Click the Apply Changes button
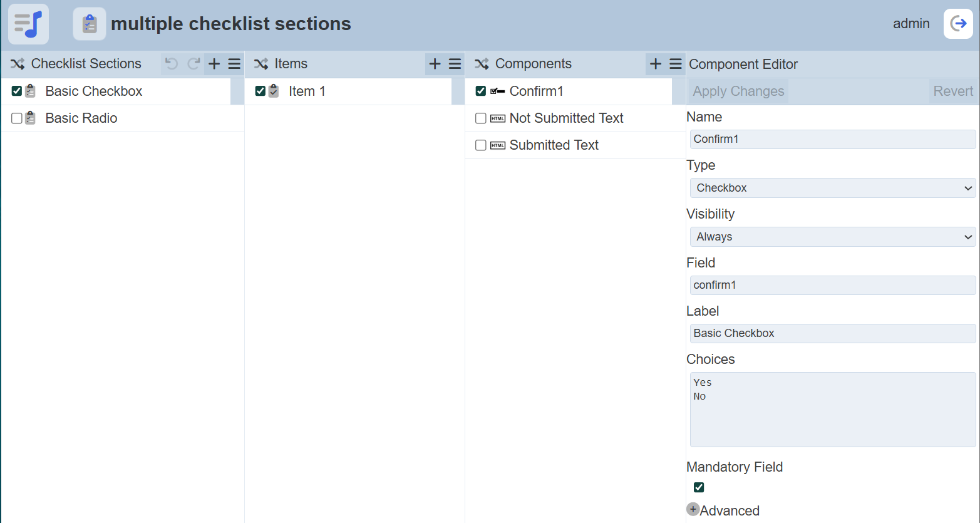This screenshot has height=523, width=980. (x=738, y=91)
